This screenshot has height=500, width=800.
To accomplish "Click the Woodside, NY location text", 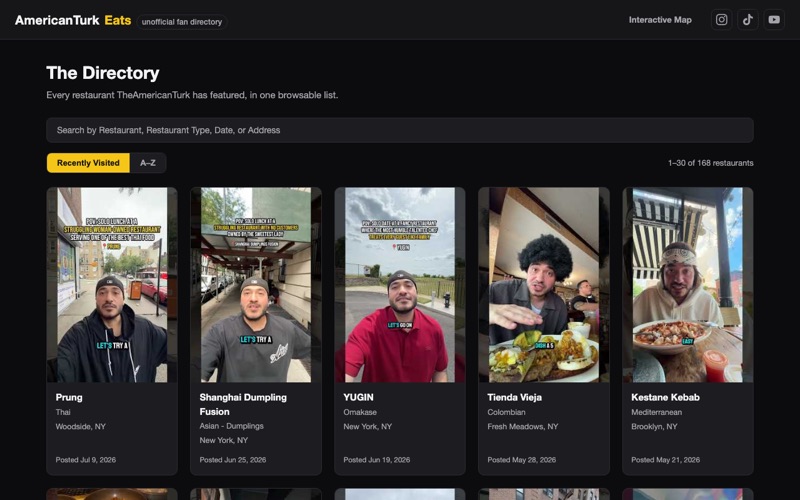I will pyautogui.click(x=81, y=426).
